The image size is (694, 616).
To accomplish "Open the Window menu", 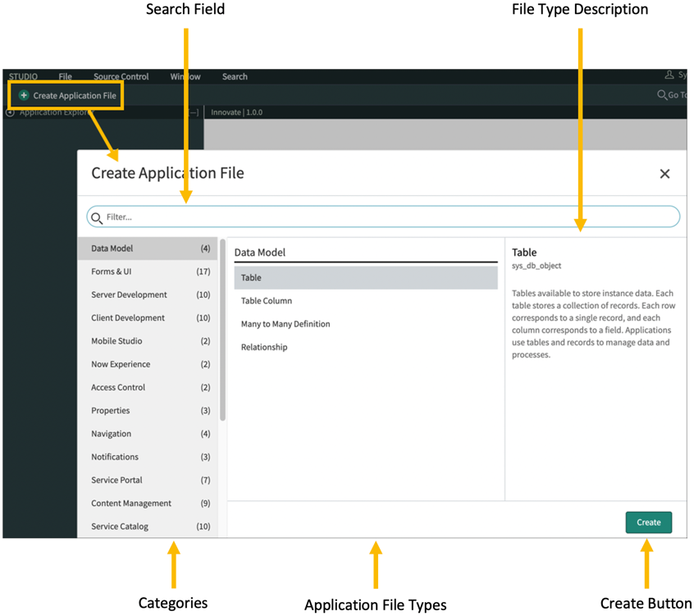I will tap(185, 76).
